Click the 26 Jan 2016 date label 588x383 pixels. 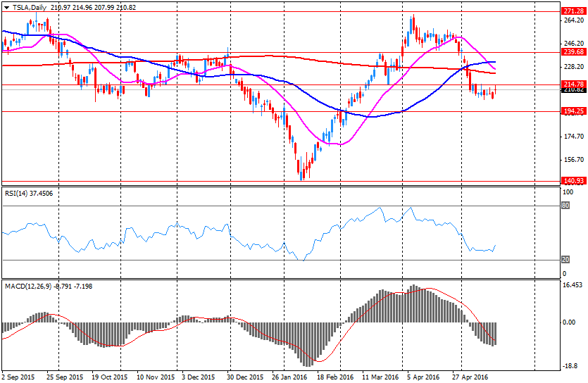pyautogui.click(x=290, y=377)
